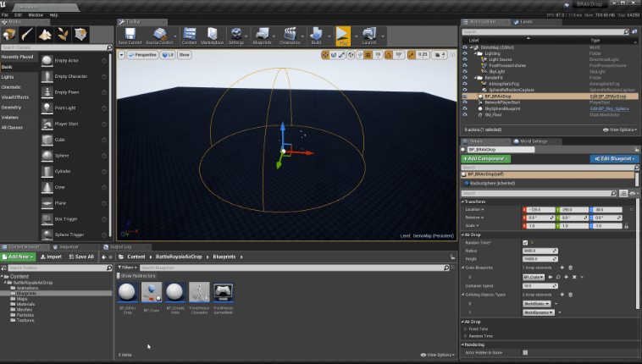The width and height of the screenshot is (642, 364).
Task: Toggle visibility eye for NetworkPlayerStart
Action: click(x=465, y=102)
